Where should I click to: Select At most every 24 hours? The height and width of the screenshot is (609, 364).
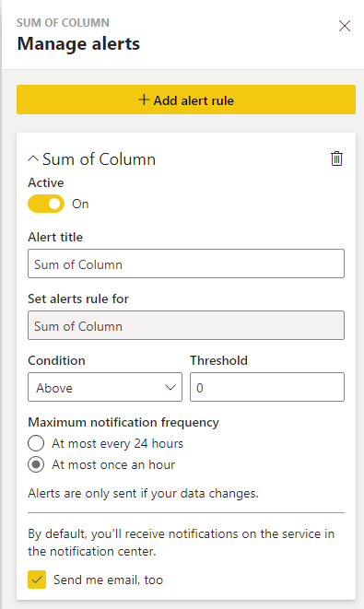pos(36,443)
